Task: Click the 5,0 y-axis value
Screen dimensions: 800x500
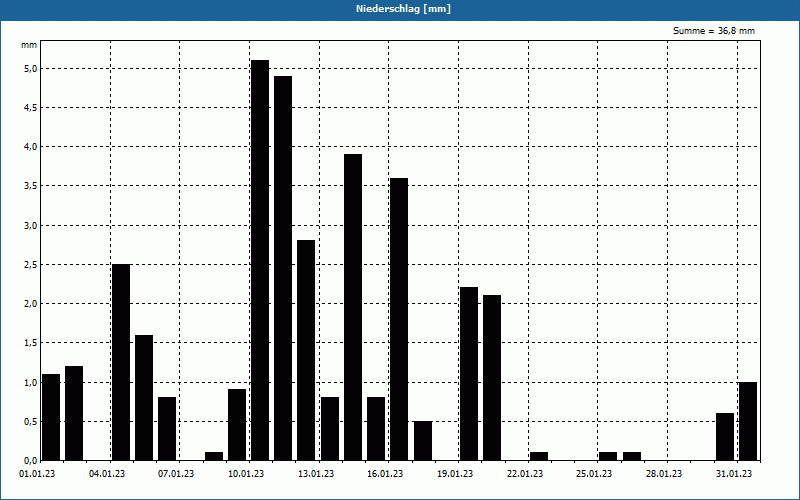Action: (x=31, y=68)
